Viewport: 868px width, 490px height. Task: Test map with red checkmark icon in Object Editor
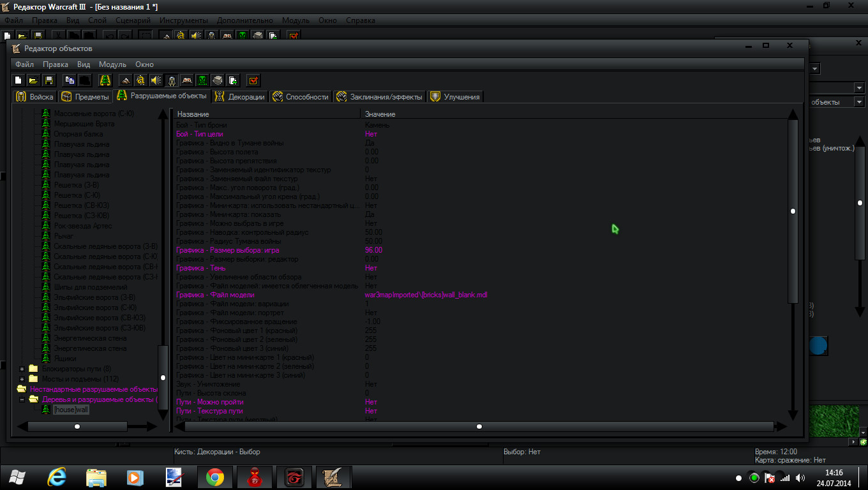(253, 80)
